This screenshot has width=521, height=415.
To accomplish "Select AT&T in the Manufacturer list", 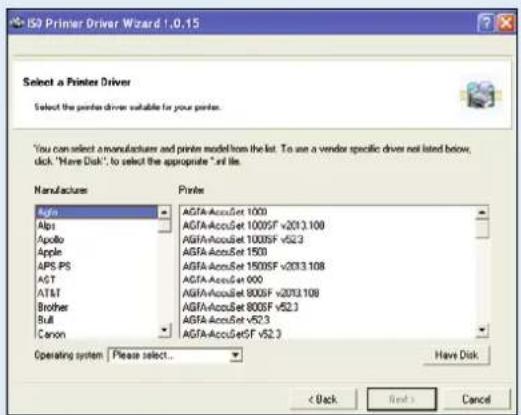I will 96,293.
